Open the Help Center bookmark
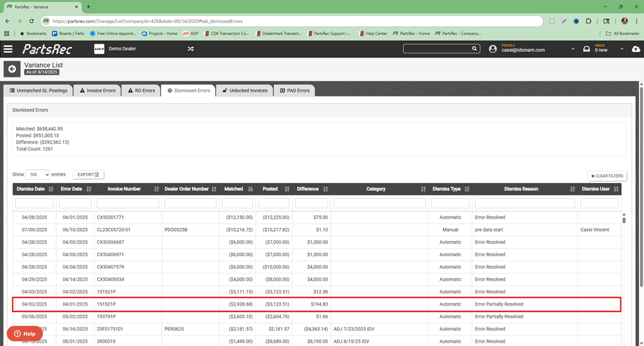 click(x=373, y=34)
